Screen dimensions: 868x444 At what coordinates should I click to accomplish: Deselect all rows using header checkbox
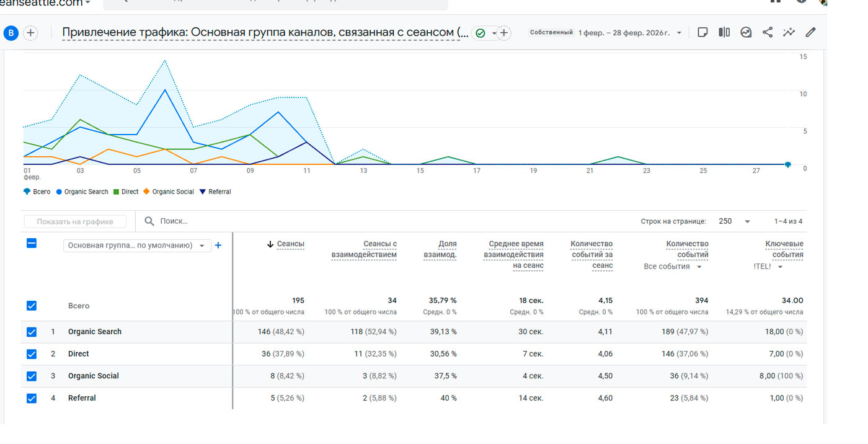coord(32,244)
